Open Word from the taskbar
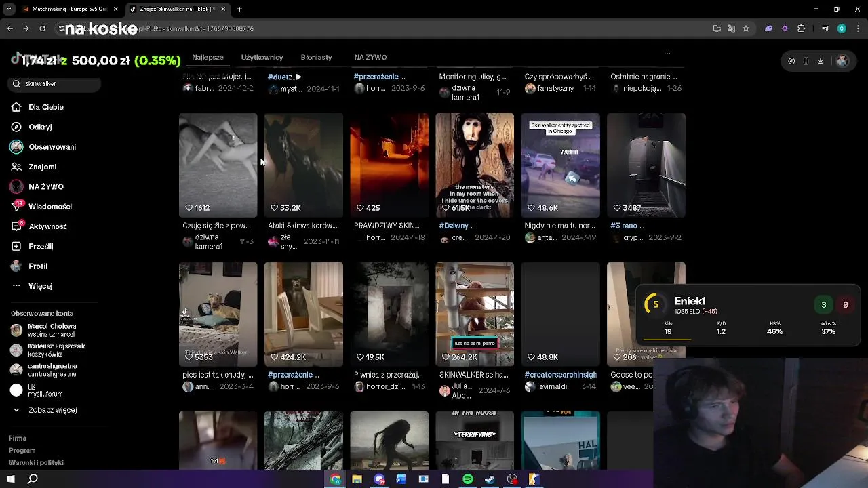 401,479
